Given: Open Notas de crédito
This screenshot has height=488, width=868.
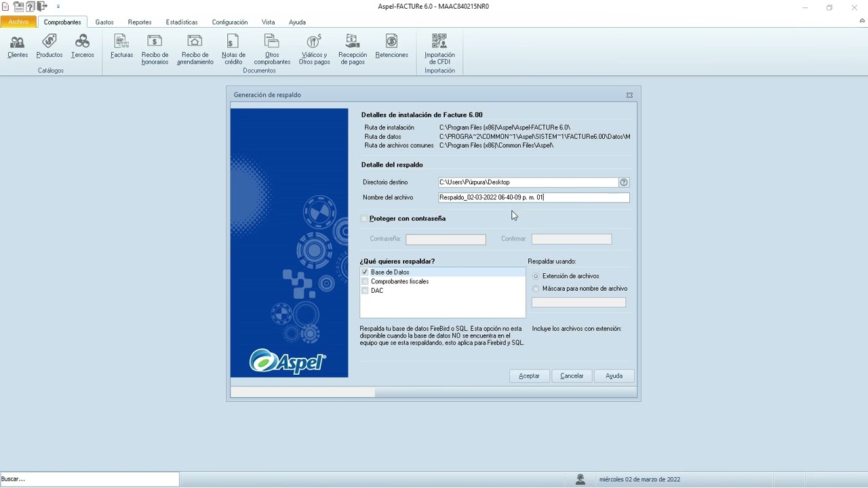Looking at the screenshot, I should (233, 49).
